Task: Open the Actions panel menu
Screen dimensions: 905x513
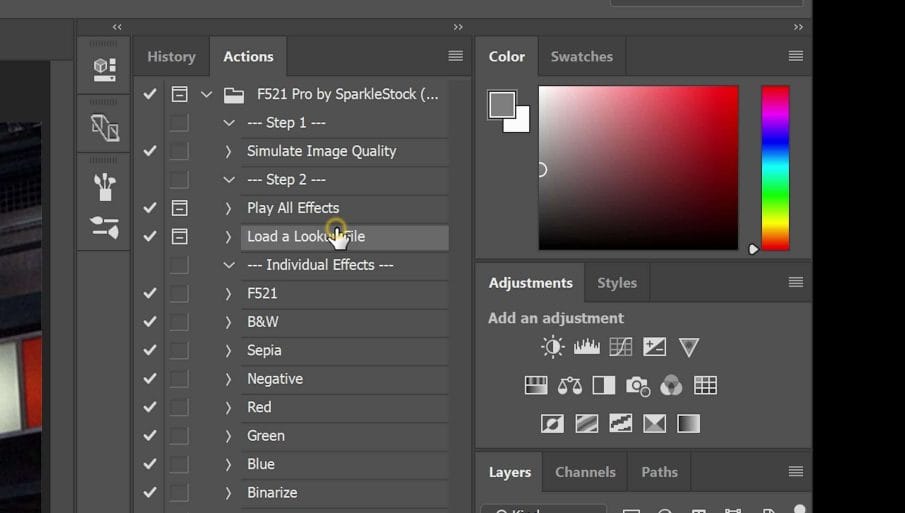Action: [455, 56]
